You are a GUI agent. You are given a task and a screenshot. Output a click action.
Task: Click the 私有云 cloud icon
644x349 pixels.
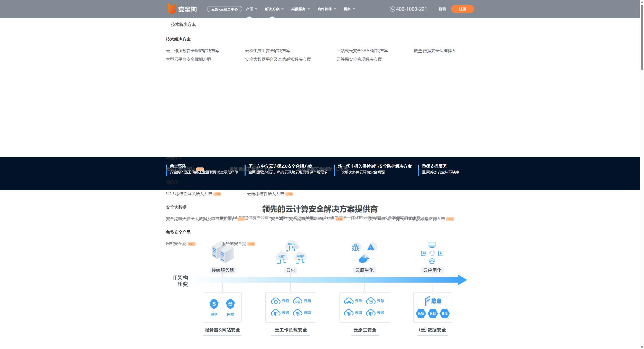[x=301, y=258]
